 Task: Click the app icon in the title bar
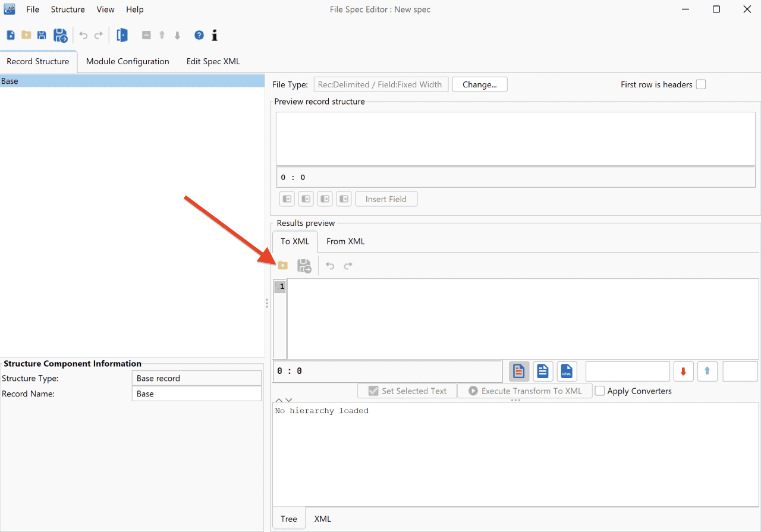(x=10, y=9)
